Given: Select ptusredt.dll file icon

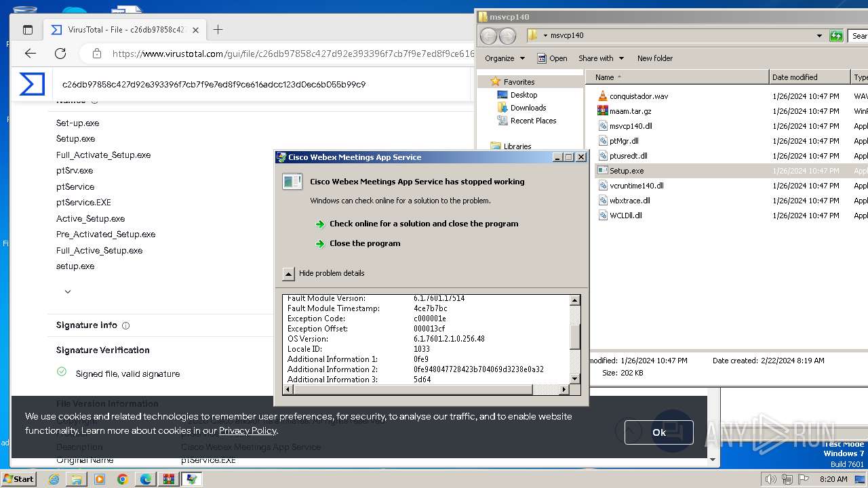Looking at the screenshot, I should 602,155.
